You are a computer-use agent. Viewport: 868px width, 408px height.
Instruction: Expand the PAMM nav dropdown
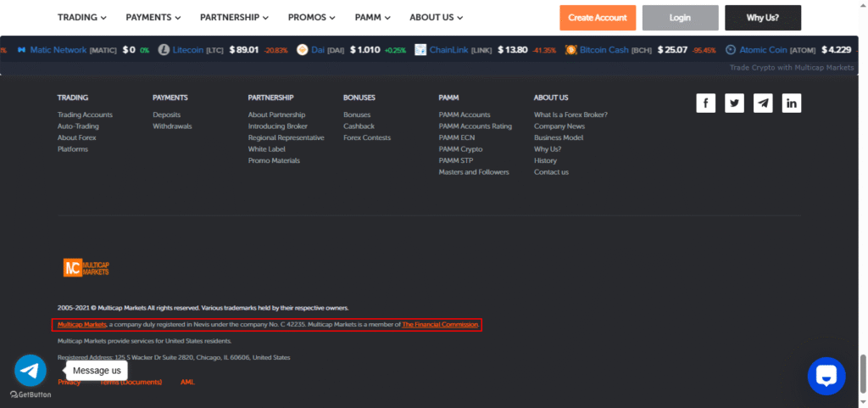[373, 18]
